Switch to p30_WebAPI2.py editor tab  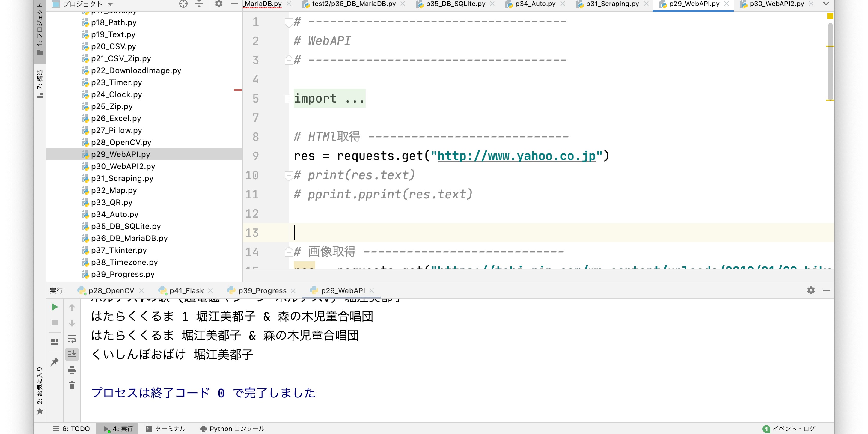point(776,4)
